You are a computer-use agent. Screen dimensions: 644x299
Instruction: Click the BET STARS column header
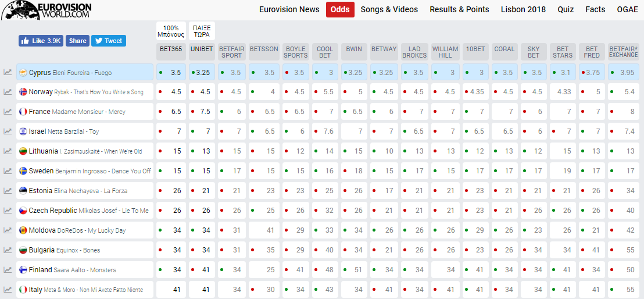click(563, 52)
